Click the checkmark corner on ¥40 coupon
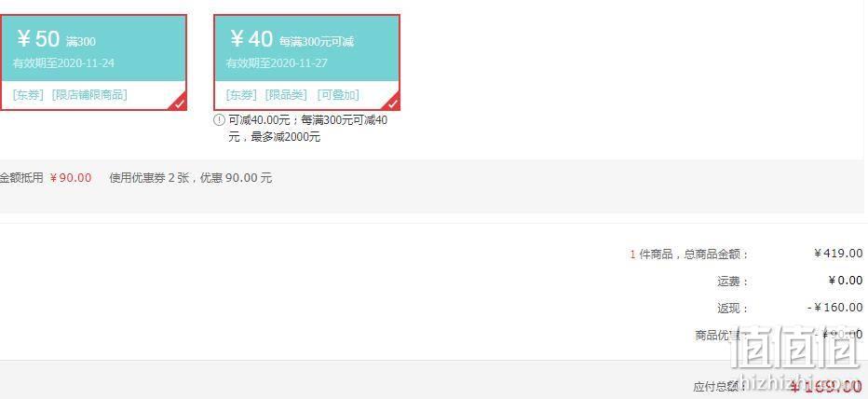Screen dimensions: 868x399 pyautogui.click(x=392, y=103)
